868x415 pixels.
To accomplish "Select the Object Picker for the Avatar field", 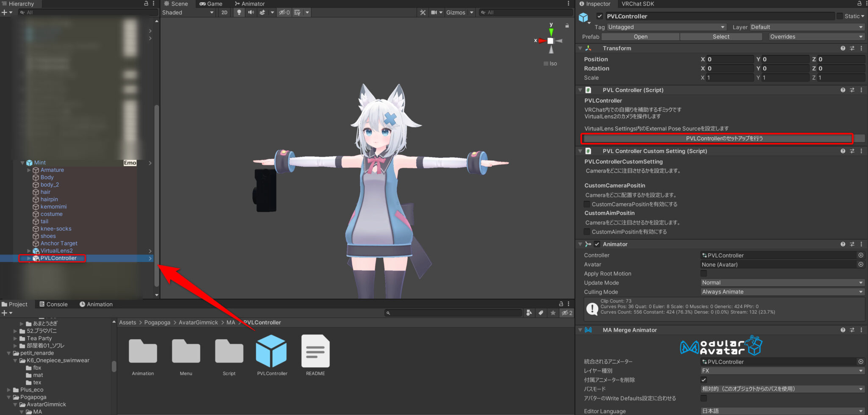I will (x=861, y=264).
